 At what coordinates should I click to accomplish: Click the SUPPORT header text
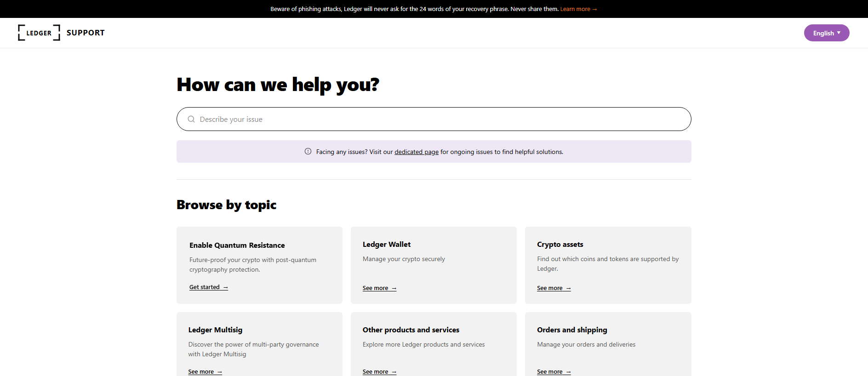click(x=86, y=33)
